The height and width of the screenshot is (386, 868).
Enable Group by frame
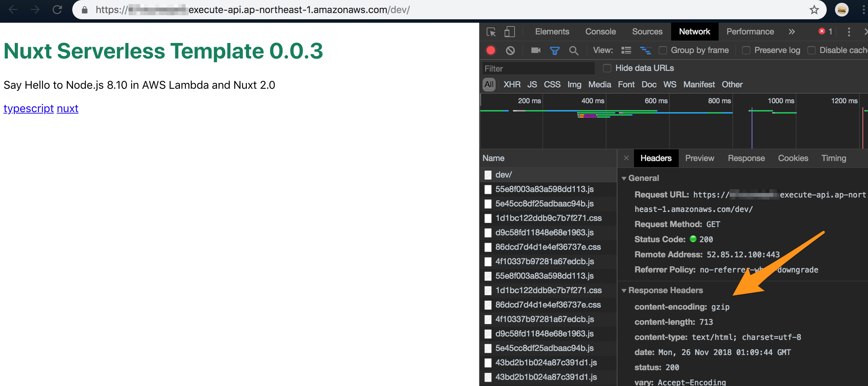click(663, 50)
